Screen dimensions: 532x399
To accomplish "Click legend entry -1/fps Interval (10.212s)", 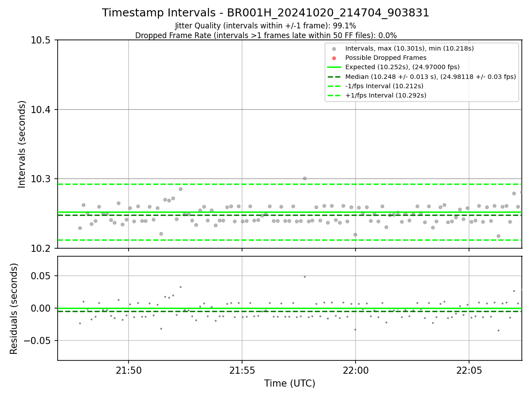I will click(x=384, y=86).
